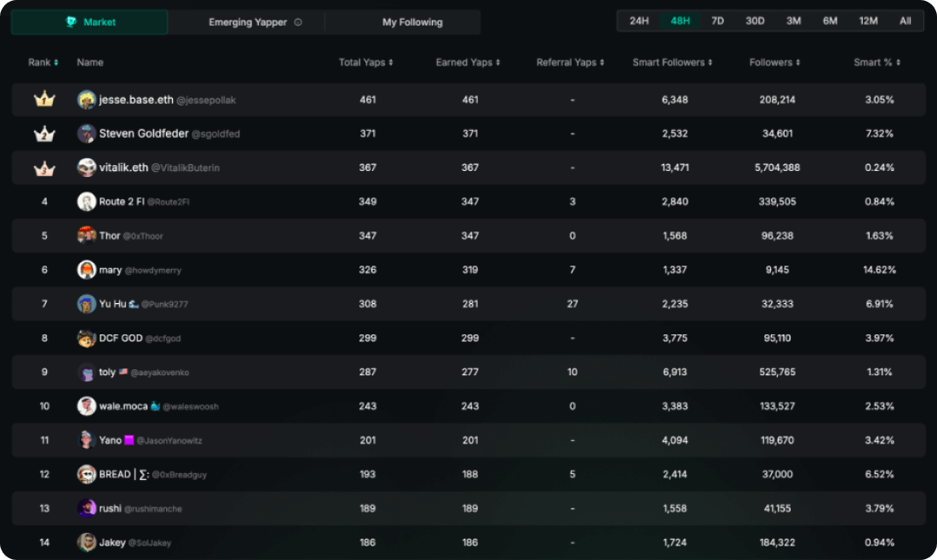Screen dimensions: 937x560
Task: Select Smart Followers value 6,913
Action: 675,372
